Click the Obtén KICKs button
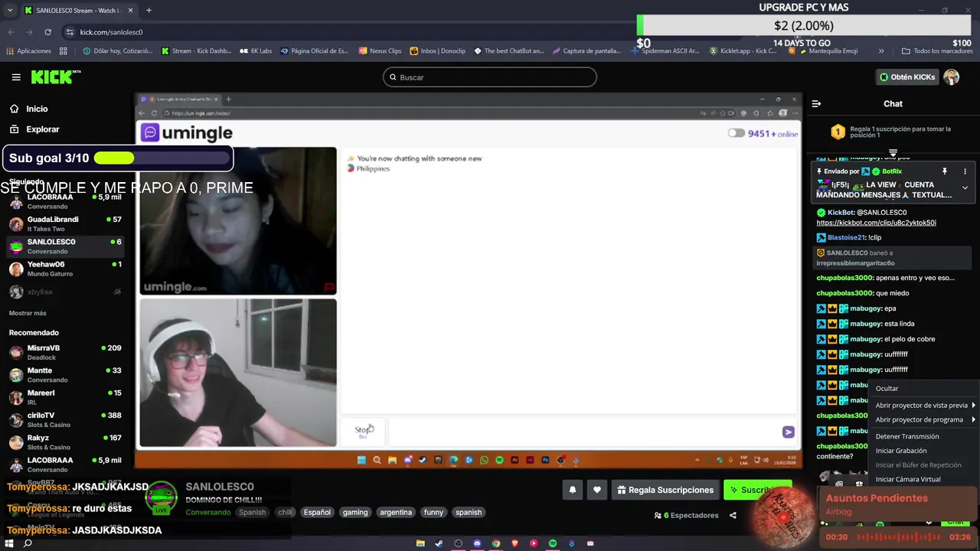 [x=907, y=77]
